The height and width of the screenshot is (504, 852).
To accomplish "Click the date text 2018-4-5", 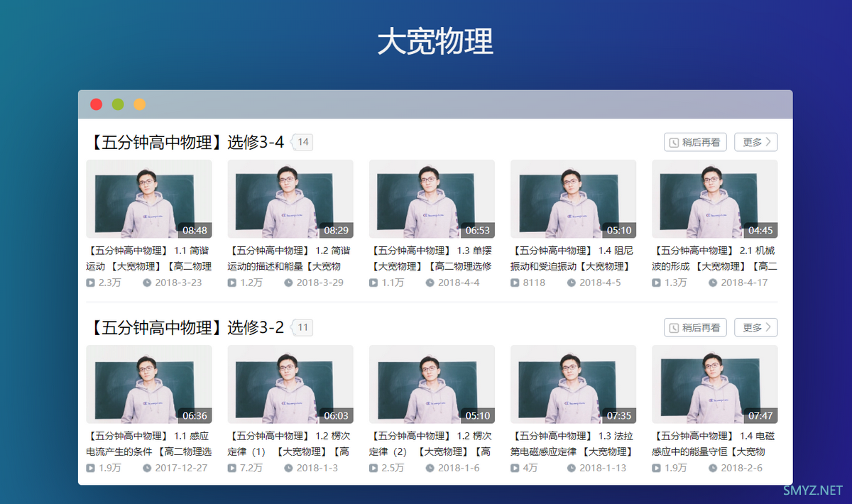I will (600, 283).
